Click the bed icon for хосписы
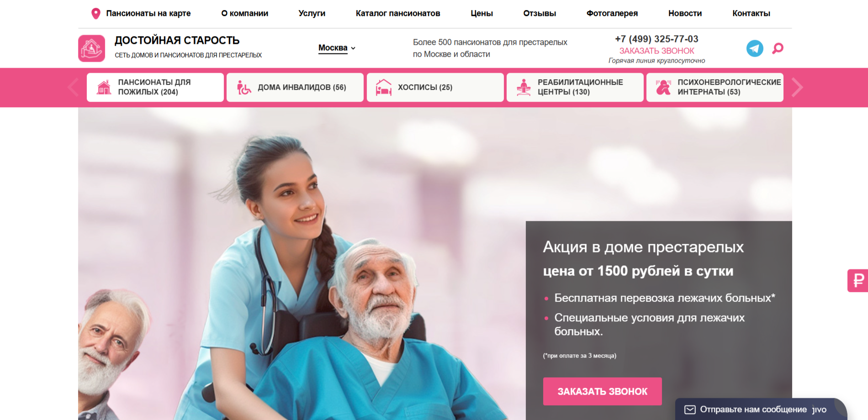The width and height of the screenshot is (868, 420). [384, 87]
